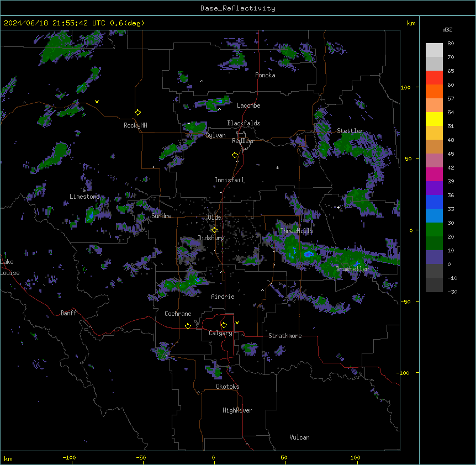476x465 pixels.
Task: Click the blue-core storm cell west of Drumheller
Action: (x=309, y=255)
